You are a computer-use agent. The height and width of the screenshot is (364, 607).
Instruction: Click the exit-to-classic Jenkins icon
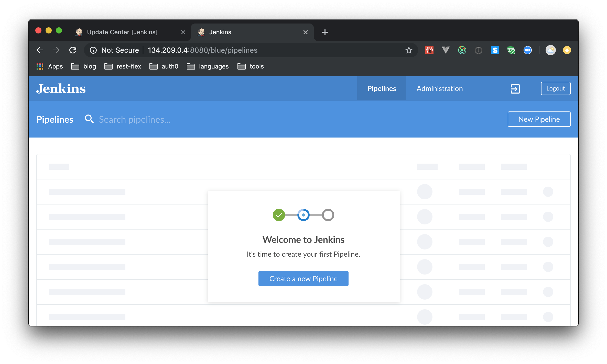click(515, 89)
